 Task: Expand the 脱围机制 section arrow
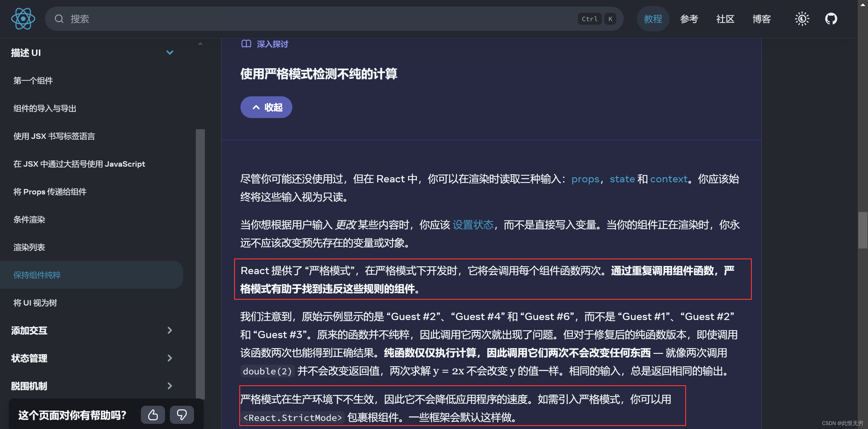pos(170,386)
